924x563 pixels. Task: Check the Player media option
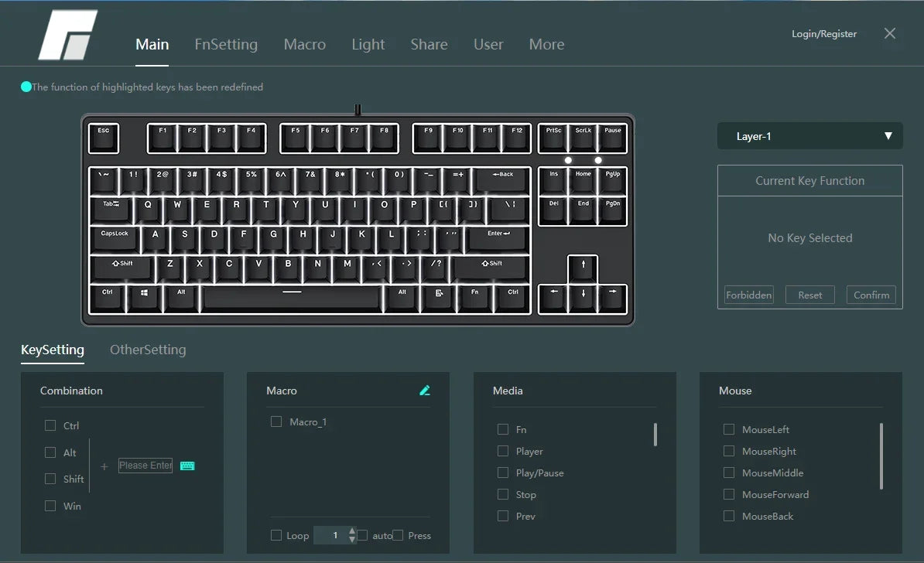pyautogui.click(x=503, y=451)
